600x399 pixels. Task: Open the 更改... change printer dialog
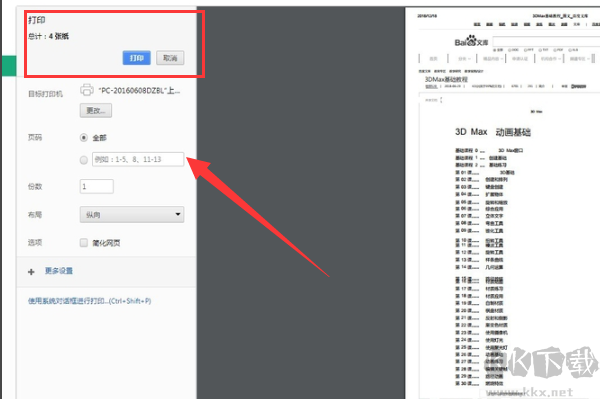[x=96, y=111]
